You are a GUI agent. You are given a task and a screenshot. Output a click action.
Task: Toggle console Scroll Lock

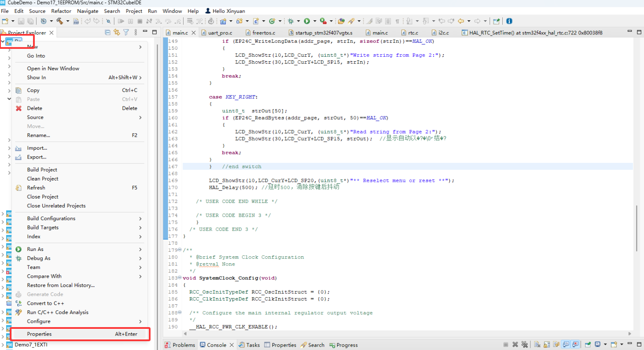click(547, 344)
